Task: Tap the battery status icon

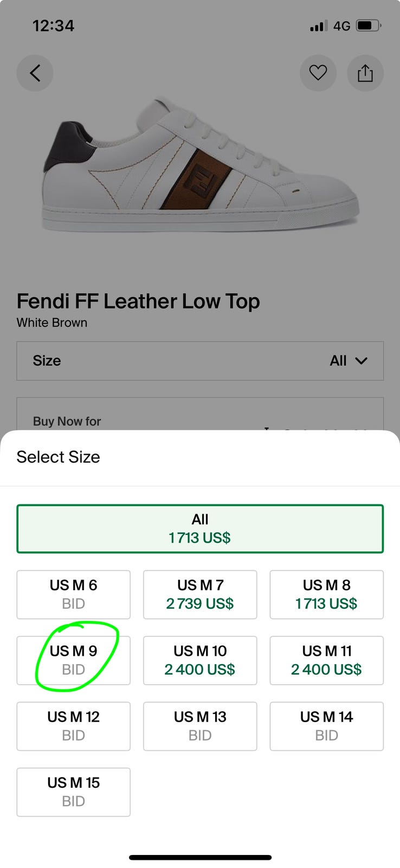Action: 368,25
